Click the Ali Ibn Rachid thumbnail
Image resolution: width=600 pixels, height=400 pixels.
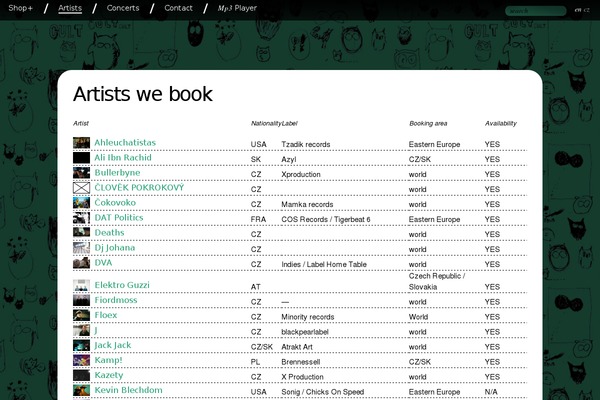[82, 158]
